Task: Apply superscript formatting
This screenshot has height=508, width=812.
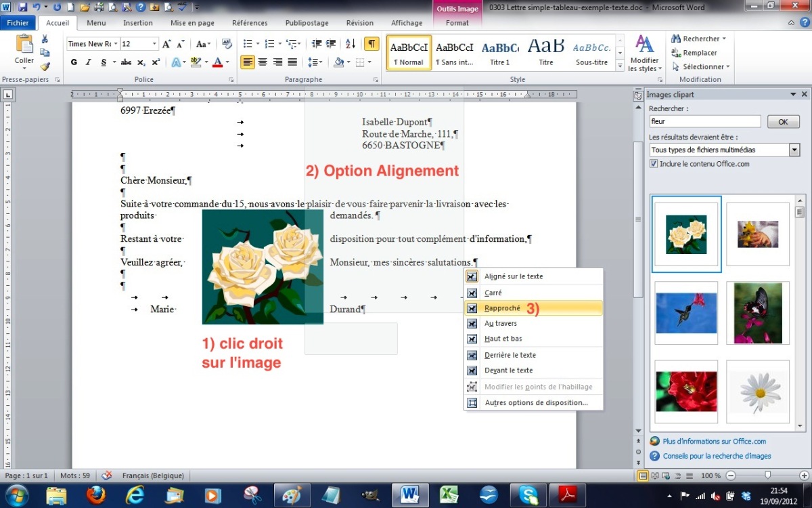Action: [156, 62]
